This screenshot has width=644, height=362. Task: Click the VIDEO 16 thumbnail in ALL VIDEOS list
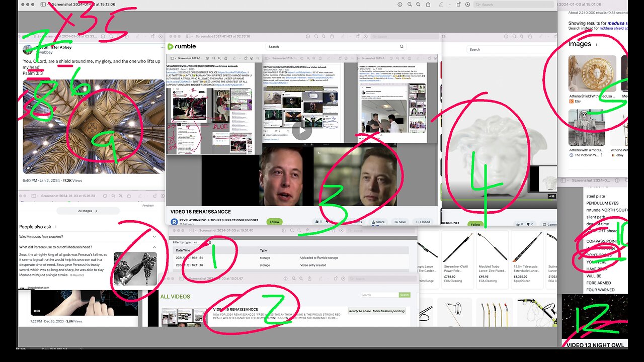coord(184,318)
